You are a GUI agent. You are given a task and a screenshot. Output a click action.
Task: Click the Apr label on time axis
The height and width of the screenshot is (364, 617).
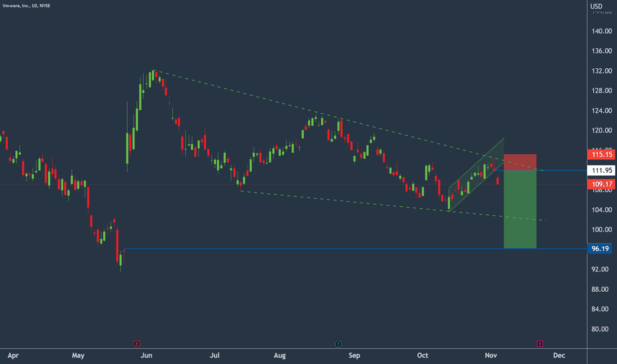pos(13,355)
